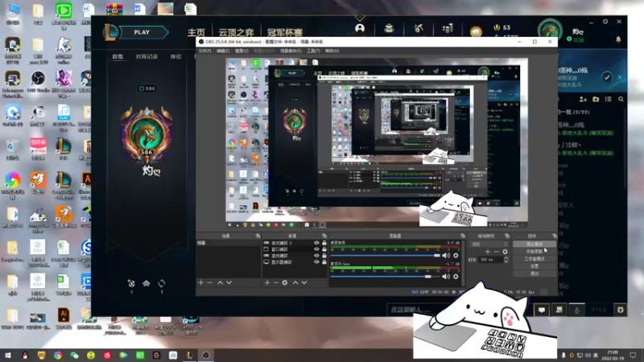Open League chat bubble icon at bottom

pos(542,310)
